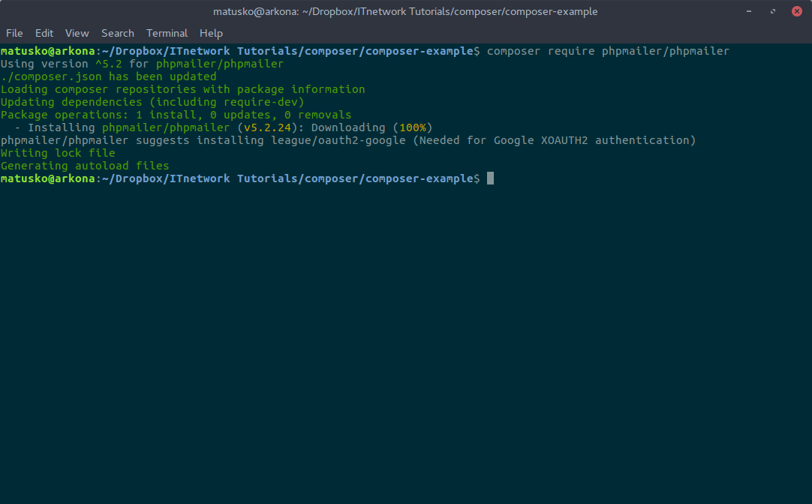Click the minimize window icon
Image resolution: width=812 pixels, height=504 pixels.
click(x=747, y=11)
